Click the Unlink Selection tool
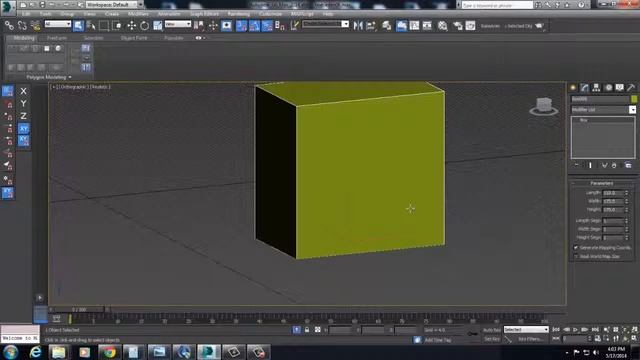This screenshot has height=360, width=640. (x=22, y=26)
